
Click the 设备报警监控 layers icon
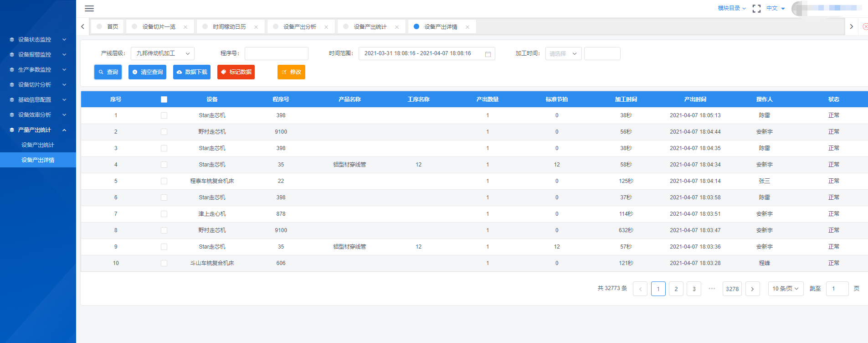point(12,55)
